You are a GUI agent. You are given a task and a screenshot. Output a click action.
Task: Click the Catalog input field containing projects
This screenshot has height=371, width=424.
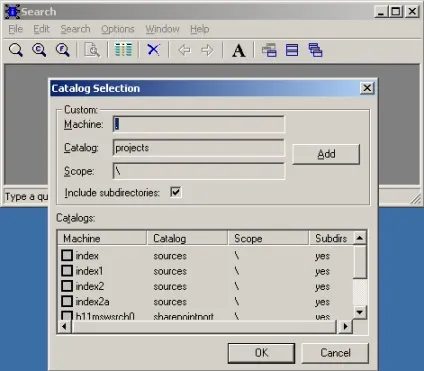click(x=199, y=148)
